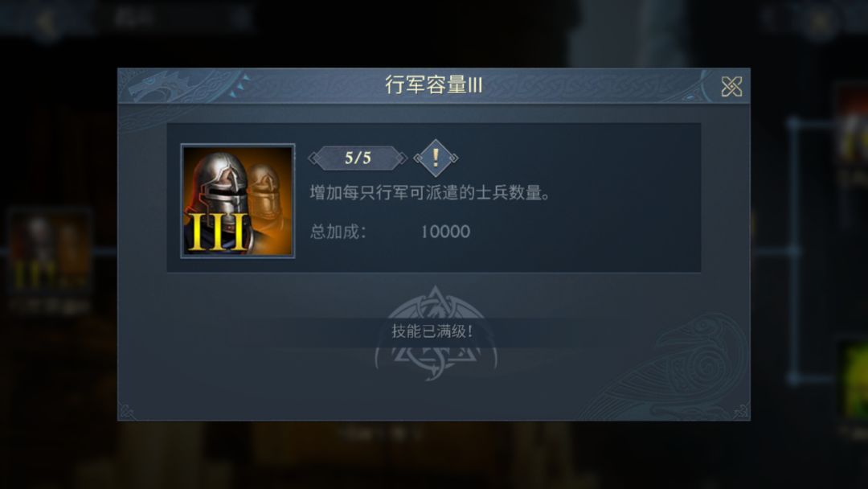Tap the blurred back arrow in background header
The width and height of the screenshot is (868, 489).
(x=46, y=21)
